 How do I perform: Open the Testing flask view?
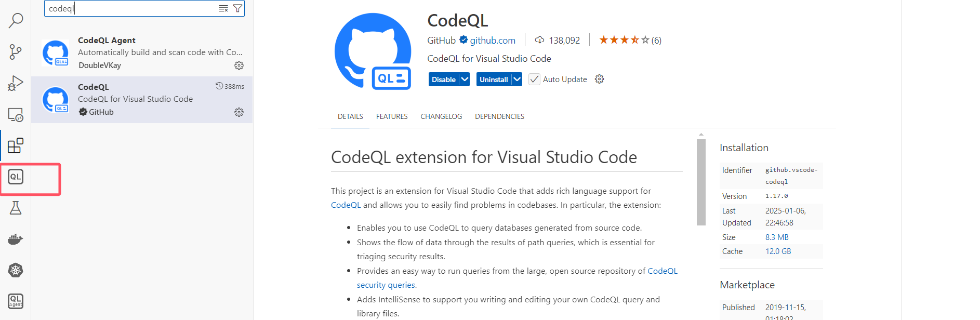(x=16, y=208)
